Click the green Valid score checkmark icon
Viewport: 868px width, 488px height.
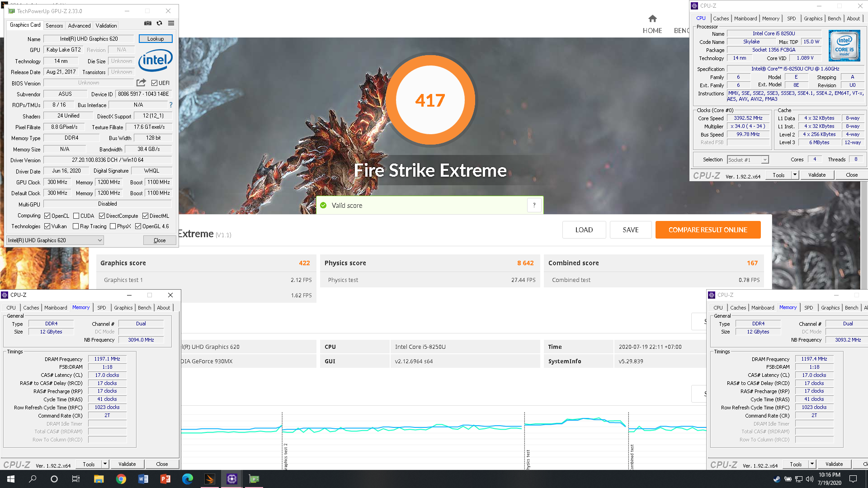[x=323, y=205]
